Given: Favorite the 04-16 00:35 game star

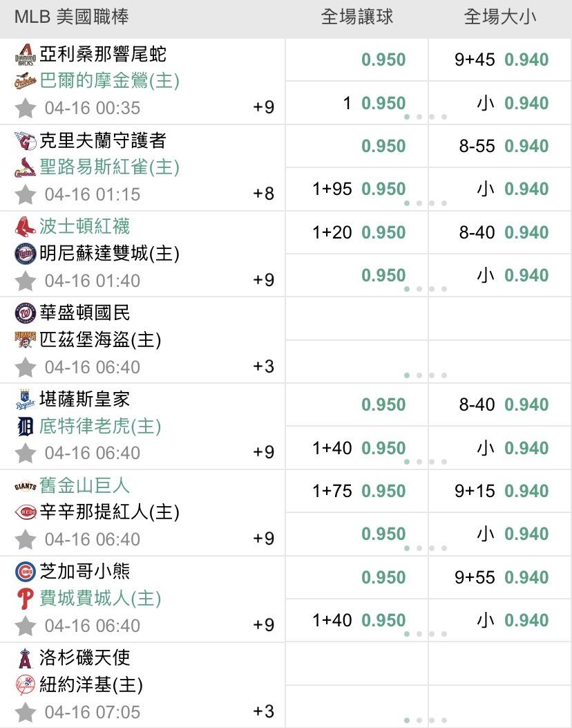Looking at the screenshot, I should pos(26,108).
